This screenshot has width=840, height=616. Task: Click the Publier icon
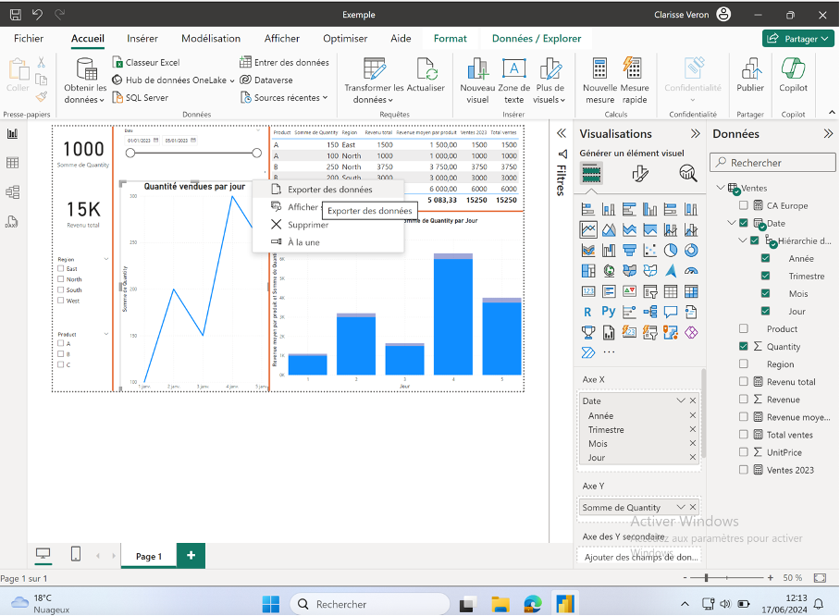[750, 68]
